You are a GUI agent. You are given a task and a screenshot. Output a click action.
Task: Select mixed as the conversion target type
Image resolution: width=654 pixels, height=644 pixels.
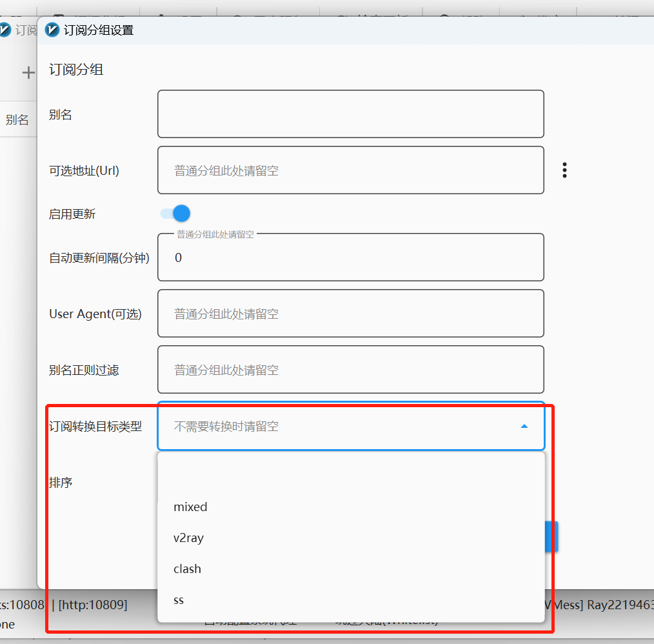coord(190,507)
